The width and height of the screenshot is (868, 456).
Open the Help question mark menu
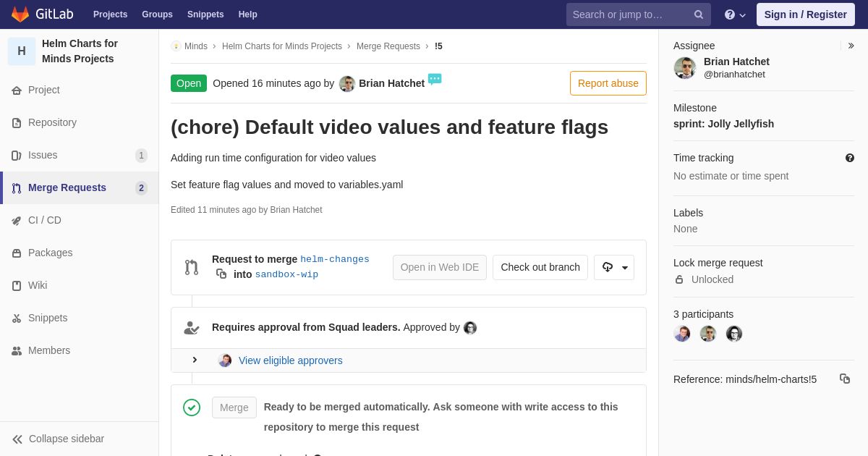click(x=735, y=14)
